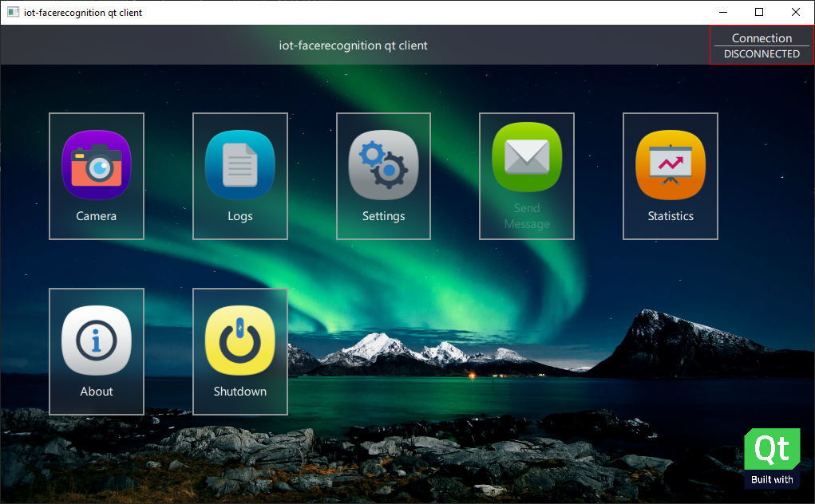
Task: Click the Logs document icon
Action: pyautogui.click(x=239, y=164)
